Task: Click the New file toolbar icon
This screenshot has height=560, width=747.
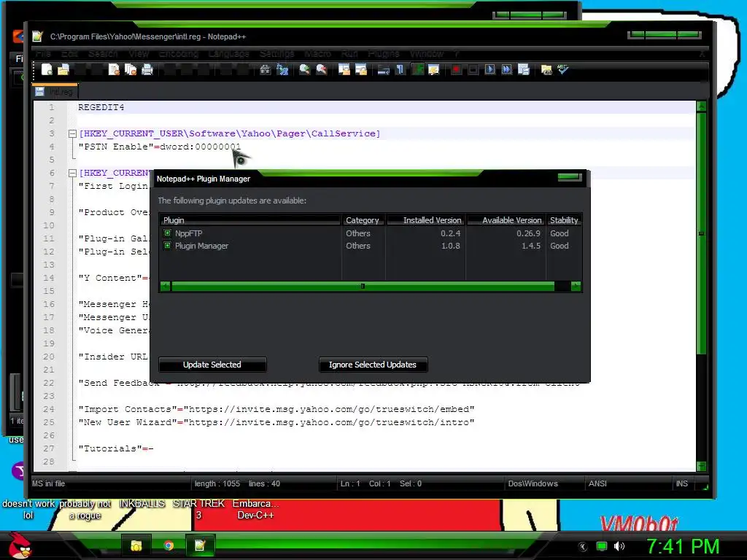Action: (47, 69)
